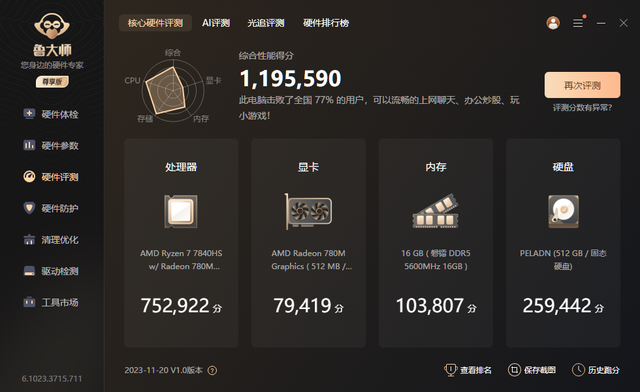Select 硬件防护 shield icon
The height and width of the screenshot is (392, 640).
(29, 208)
